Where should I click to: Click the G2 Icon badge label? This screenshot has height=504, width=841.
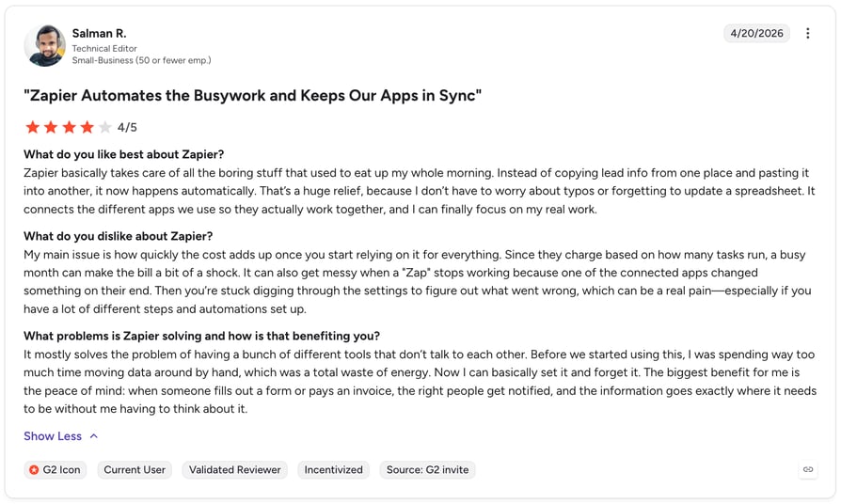(62, 470)
